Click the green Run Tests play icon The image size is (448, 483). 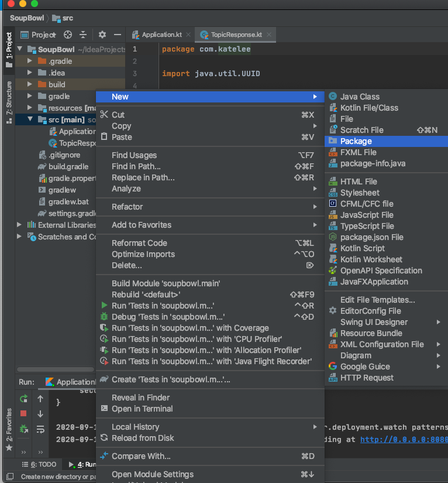coord(104,305)
